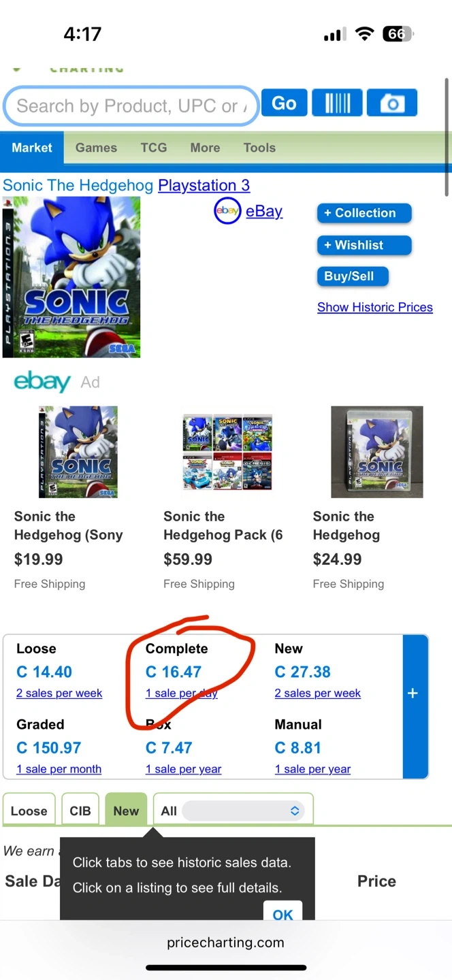Click the + Wishlist button
Screen dimensions: 452x980
pyautogui.click(x=364, y=245)
